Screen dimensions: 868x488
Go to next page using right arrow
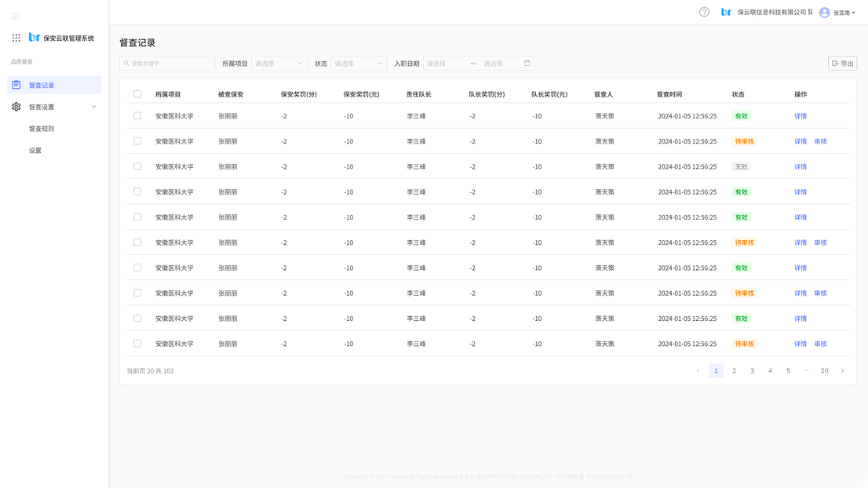click(842, 370)
